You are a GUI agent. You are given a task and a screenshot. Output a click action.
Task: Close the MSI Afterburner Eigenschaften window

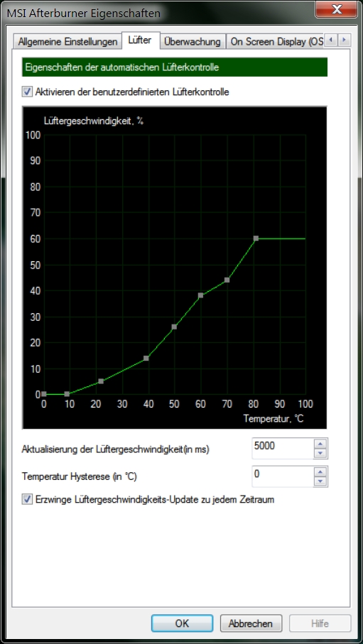[336, 9]
